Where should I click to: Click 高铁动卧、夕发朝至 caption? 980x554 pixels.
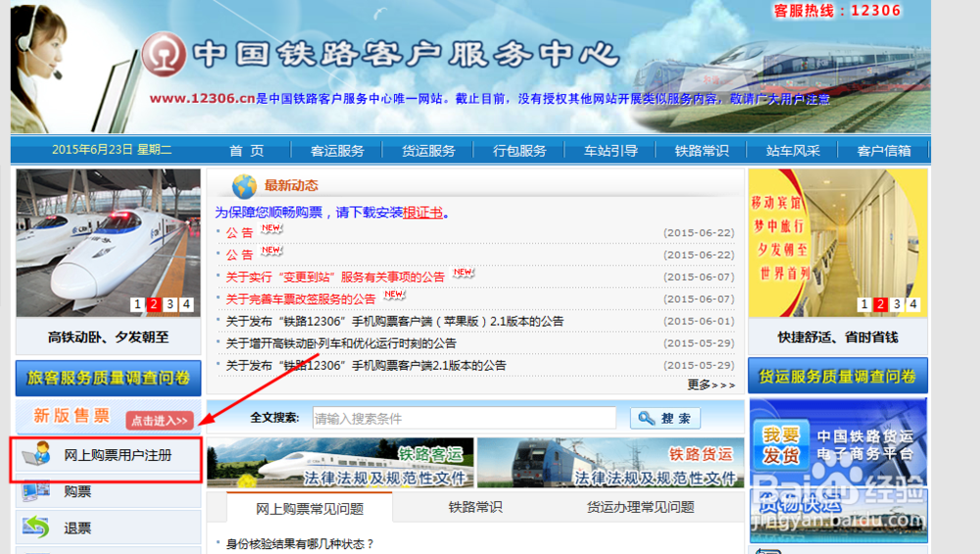pos(108,337)
